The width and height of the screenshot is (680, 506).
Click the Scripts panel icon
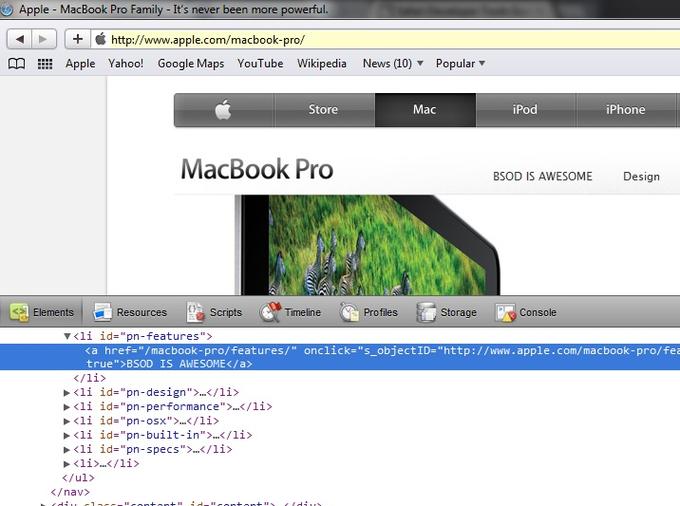pos(196,312)
